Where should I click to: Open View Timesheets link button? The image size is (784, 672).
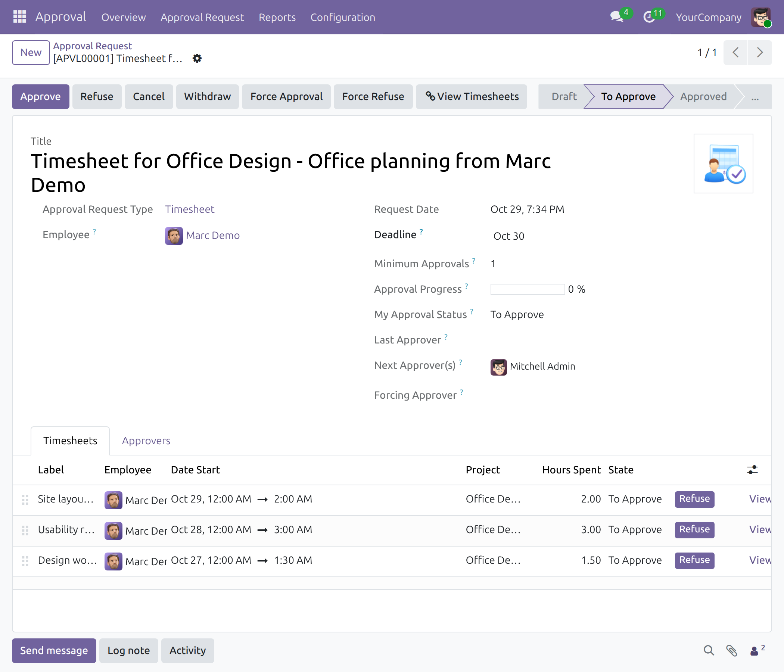tap(472, 96)
